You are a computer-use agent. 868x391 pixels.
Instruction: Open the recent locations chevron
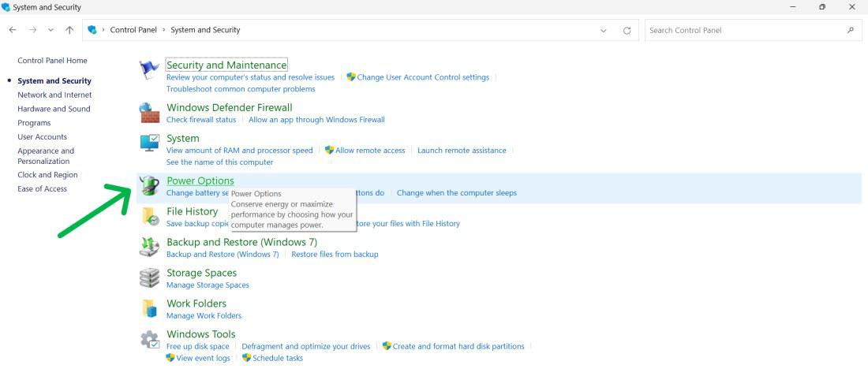[51, 30]
